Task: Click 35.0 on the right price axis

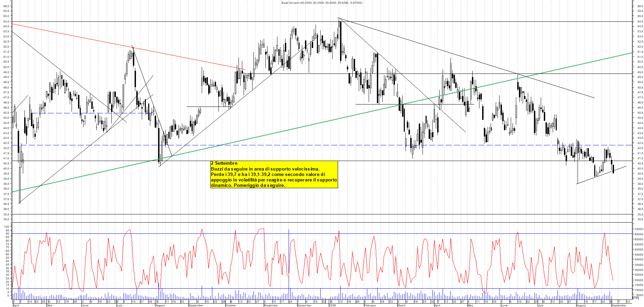Action: click(x=640, y=220)
